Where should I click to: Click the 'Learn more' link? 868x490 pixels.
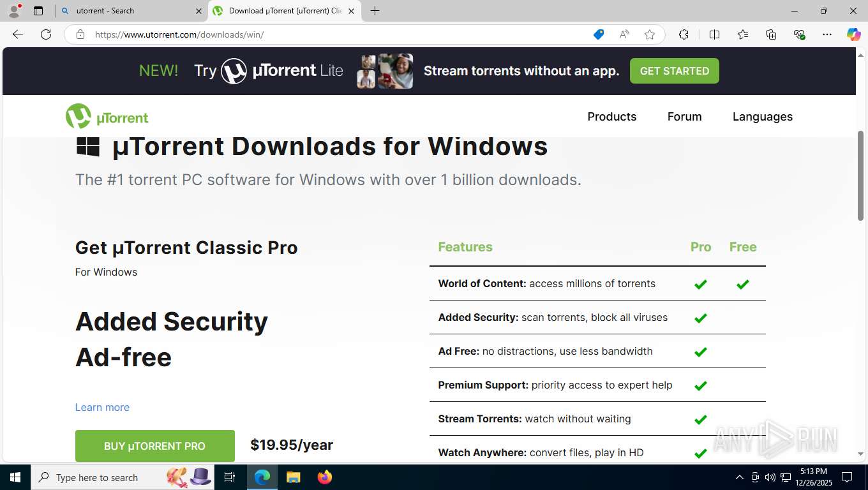tap(102, 407)
